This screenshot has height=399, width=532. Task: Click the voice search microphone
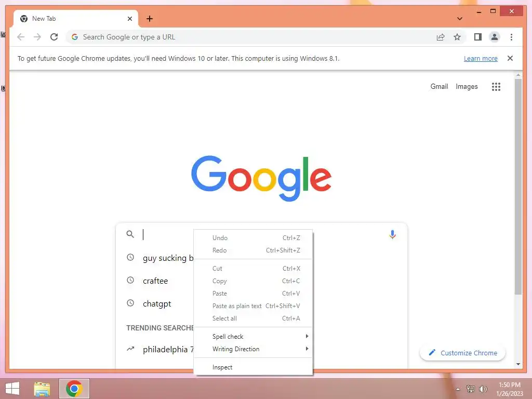pos(392,234)
